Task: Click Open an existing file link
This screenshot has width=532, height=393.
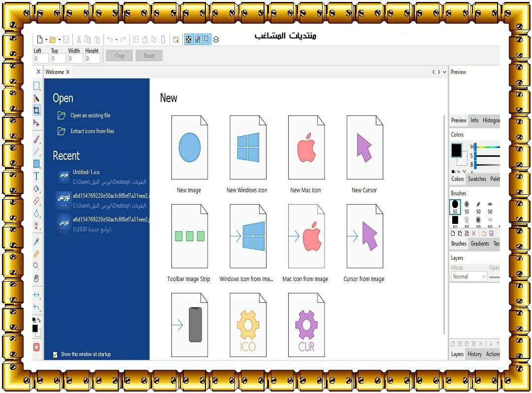Action: coord(90,115)
